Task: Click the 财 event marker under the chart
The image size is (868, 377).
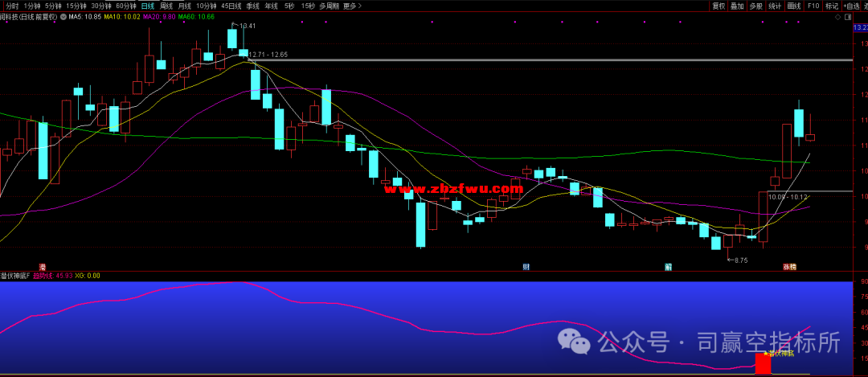Action: [526, 267]
